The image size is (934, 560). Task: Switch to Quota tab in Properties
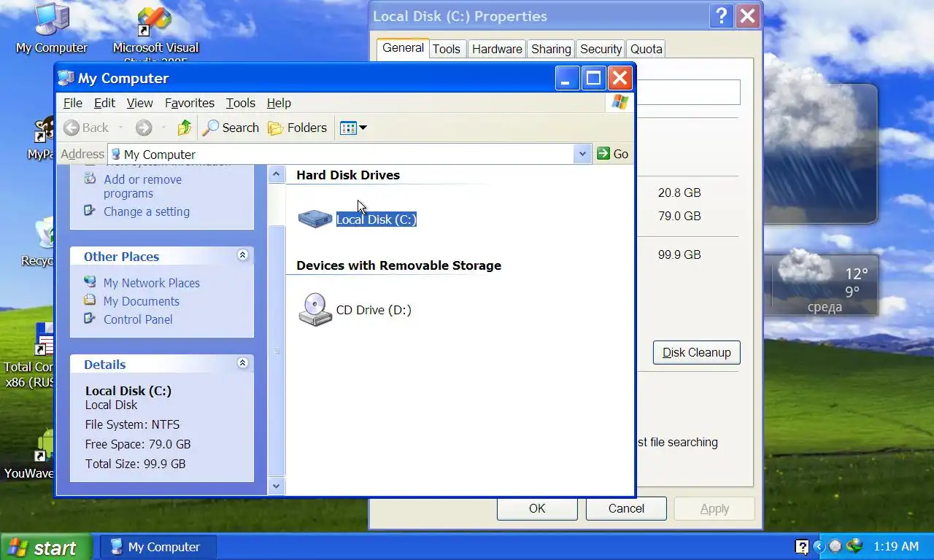pos(646,49)
